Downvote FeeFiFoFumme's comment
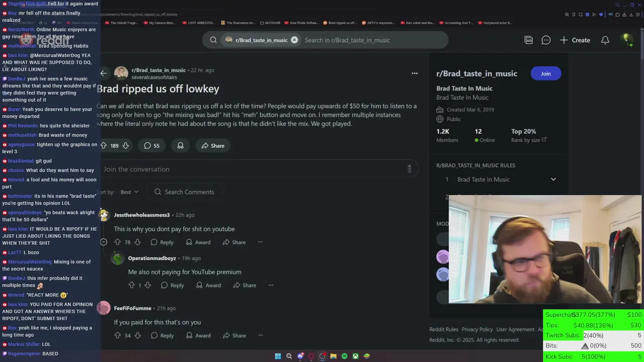 point(137,335)
